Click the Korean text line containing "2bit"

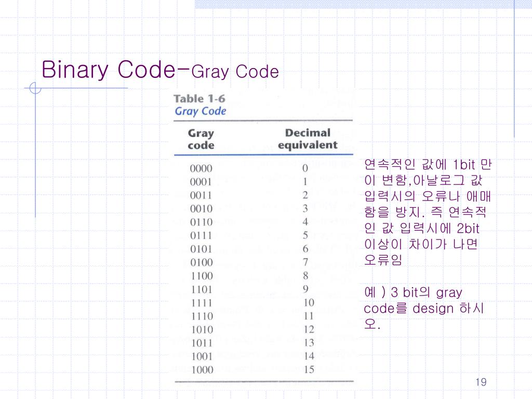coord(422,229)
